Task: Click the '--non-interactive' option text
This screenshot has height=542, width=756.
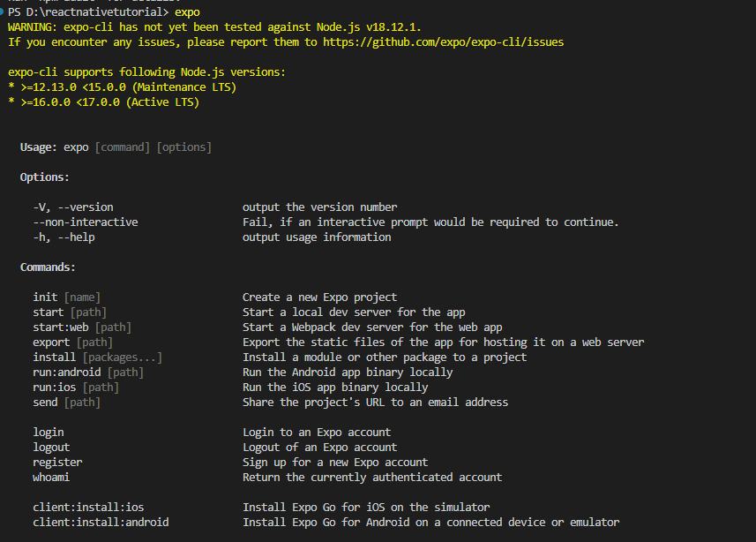Action: click(x=86, y=222)
